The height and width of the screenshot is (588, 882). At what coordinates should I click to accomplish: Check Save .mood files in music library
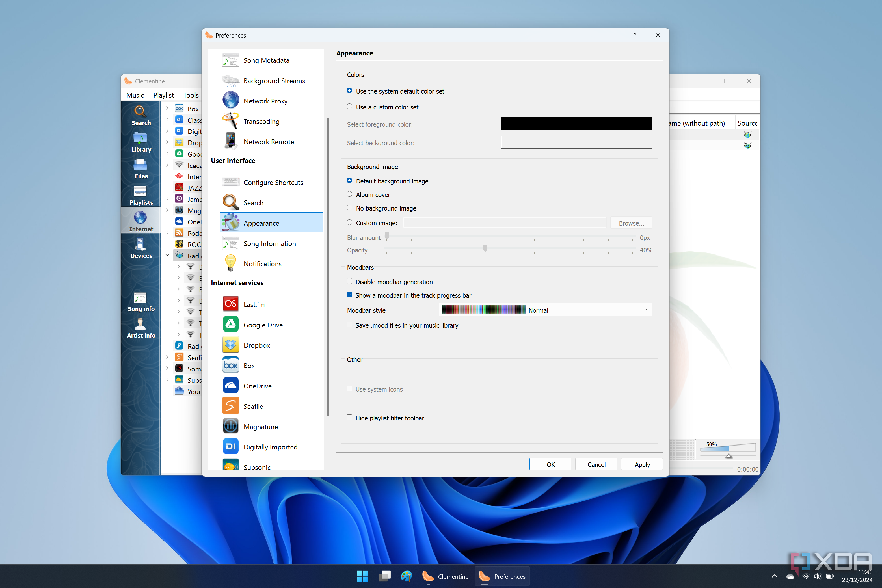tap(349, 325)
